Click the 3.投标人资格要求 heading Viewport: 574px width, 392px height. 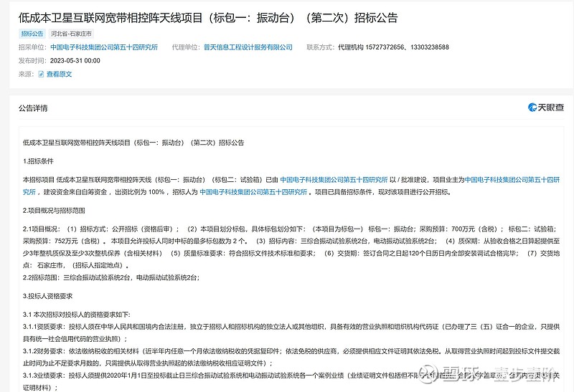coord(47,296)
